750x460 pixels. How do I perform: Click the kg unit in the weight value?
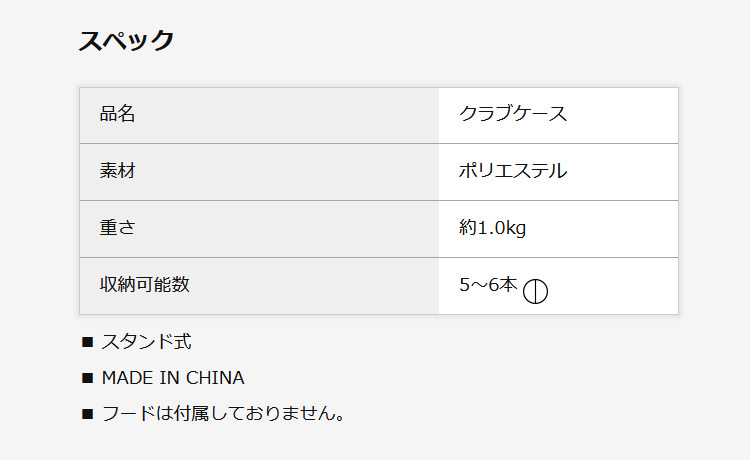pyautogui.click(x=516, y=229)
